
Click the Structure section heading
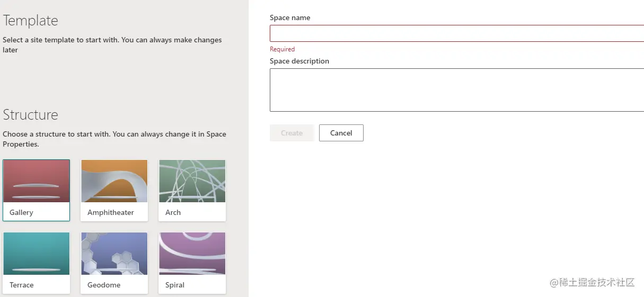pyautogui.click(x=30, y=115)
